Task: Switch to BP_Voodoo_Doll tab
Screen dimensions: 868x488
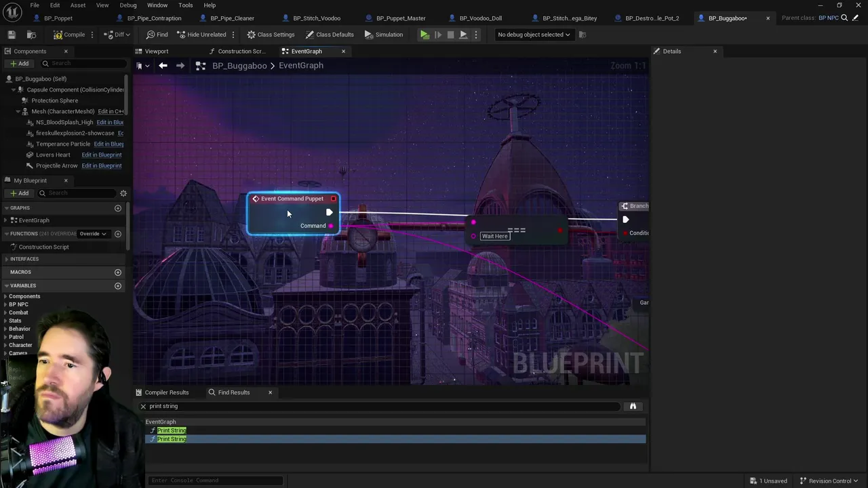Action: [480, 18]
